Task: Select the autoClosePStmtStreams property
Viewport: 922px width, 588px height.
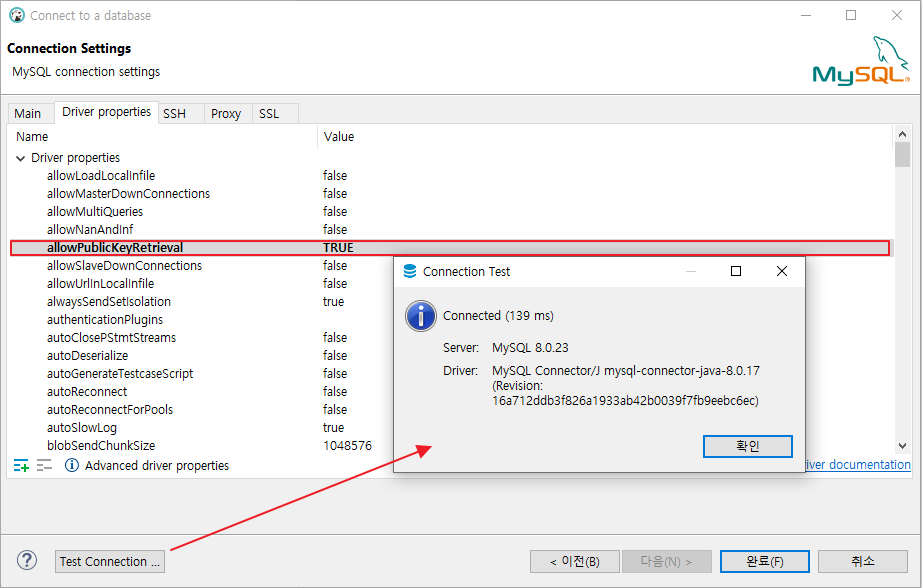Action: point(111,338)
